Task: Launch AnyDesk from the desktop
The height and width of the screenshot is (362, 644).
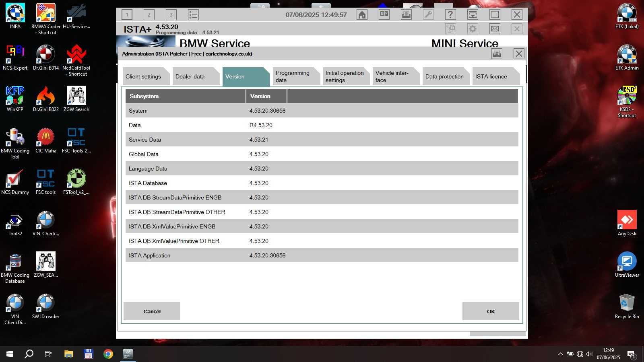Action: coord(627,223)
